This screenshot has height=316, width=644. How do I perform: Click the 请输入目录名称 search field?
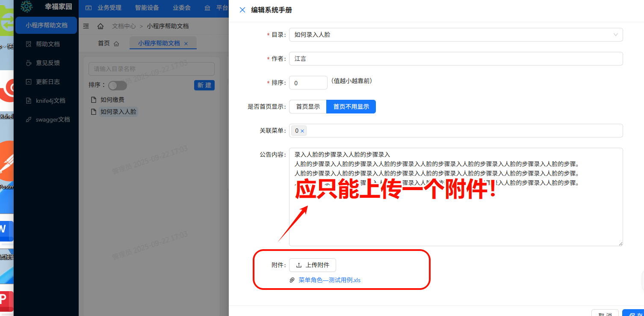(x=151, y=69)
